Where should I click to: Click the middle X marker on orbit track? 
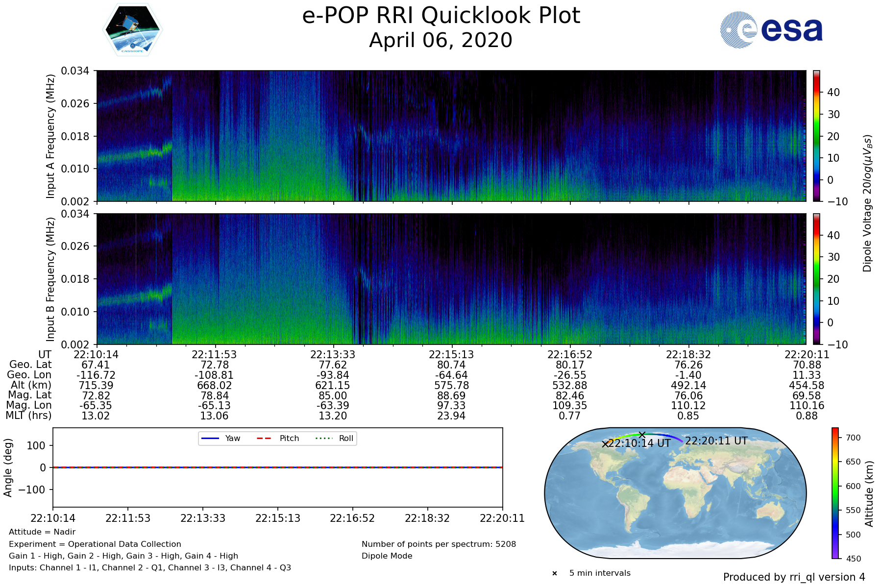coord(642,435)
